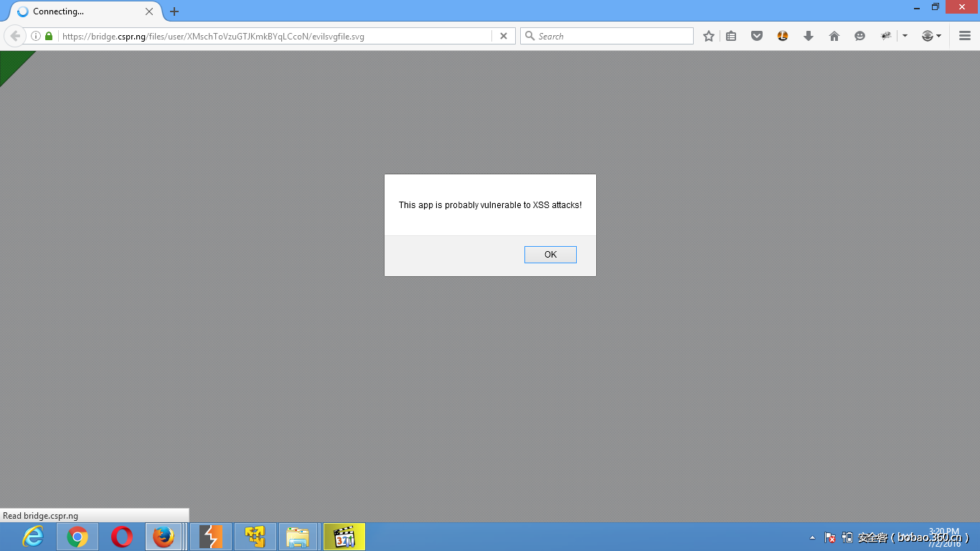The width and height of the screenshot is (980, 551).
Task: Click the fly extension icon
Action: pyautogui.click(x=886, y=35)
